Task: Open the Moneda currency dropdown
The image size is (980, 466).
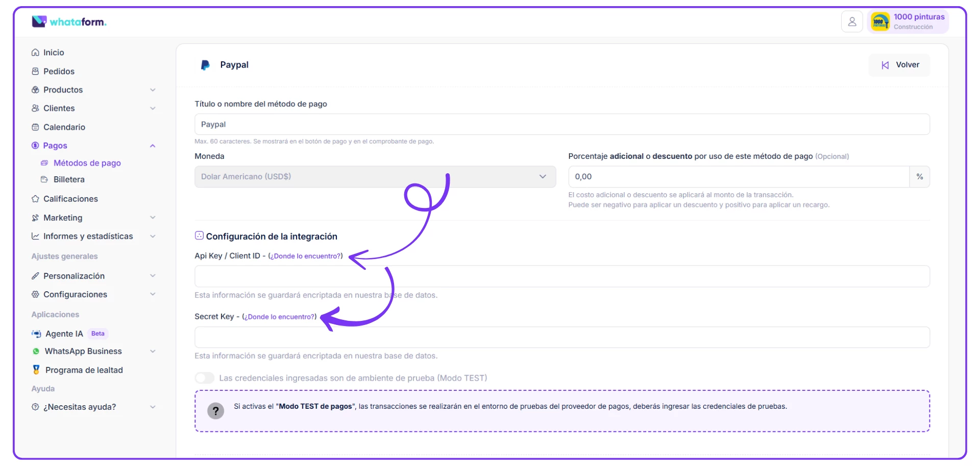Action: tap(375, 177)
